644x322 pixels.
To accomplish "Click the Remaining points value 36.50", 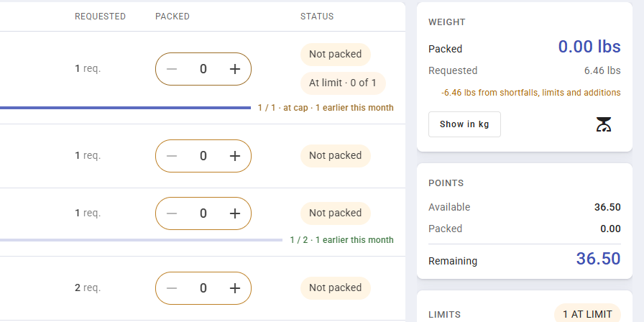I will pos(599,259).
